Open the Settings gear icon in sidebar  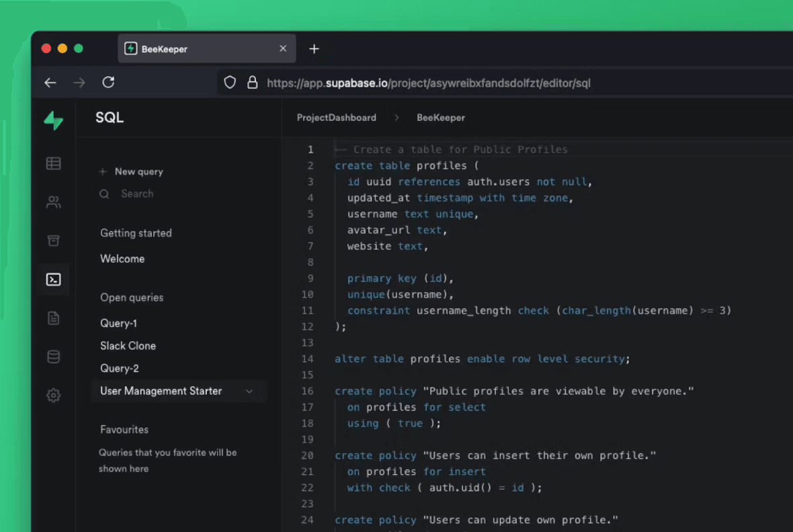(54, 396)
